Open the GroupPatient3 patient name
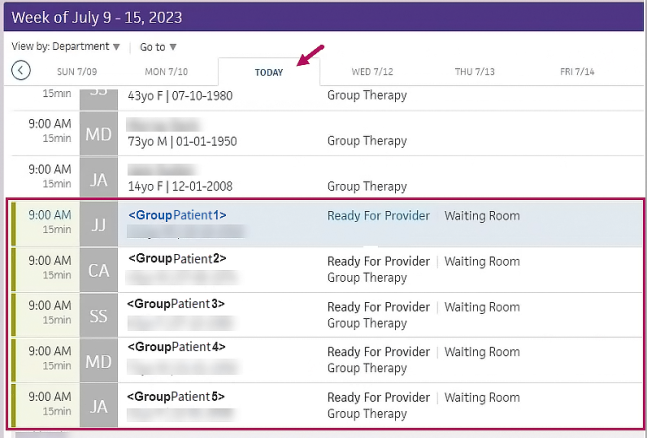 pos(176,304)
